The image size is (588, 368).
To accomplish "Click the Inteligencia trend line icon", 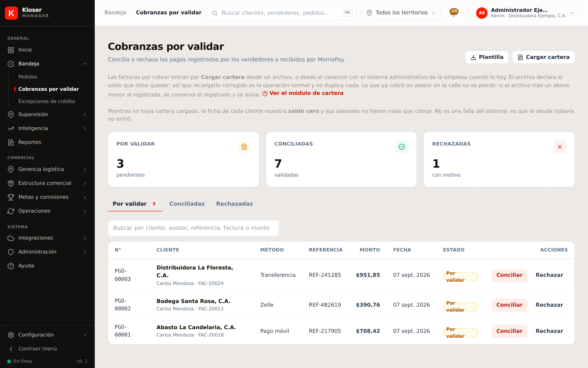I will 11,129.
